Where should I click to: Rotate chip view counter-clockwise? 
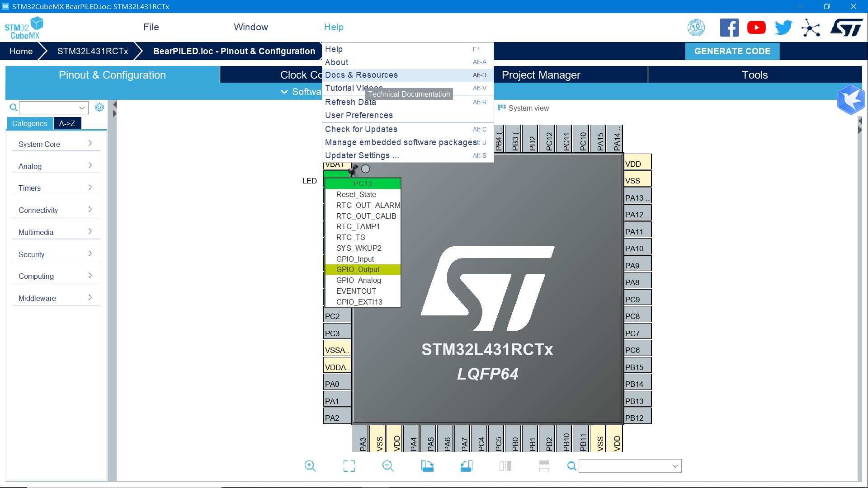click(466, 466)
